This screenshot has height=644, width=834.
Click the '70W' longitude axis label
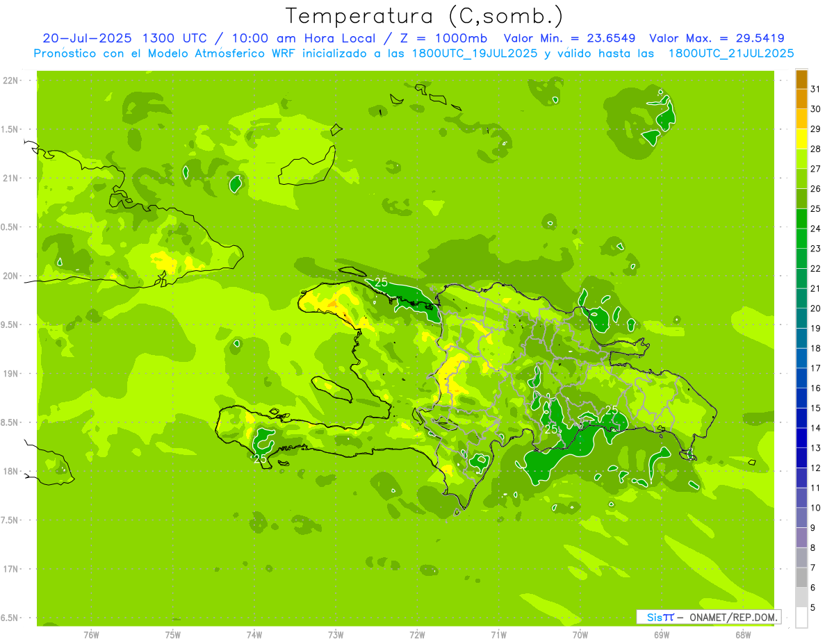pos(580,635)
